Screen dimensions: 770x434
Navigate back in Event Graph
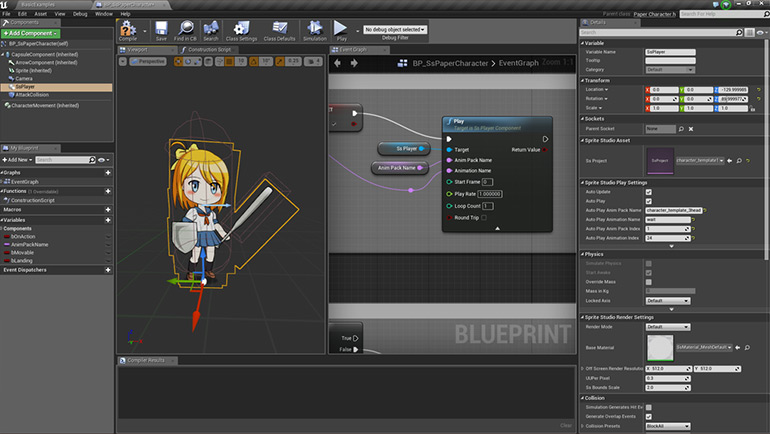pyautogui.click(x=338, y=63)
